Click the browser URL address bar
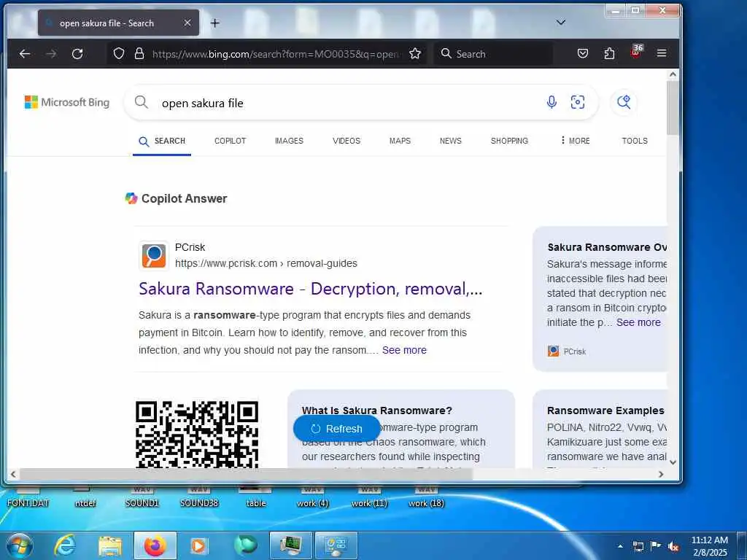The image size is (747, 560). coord(276,54)
